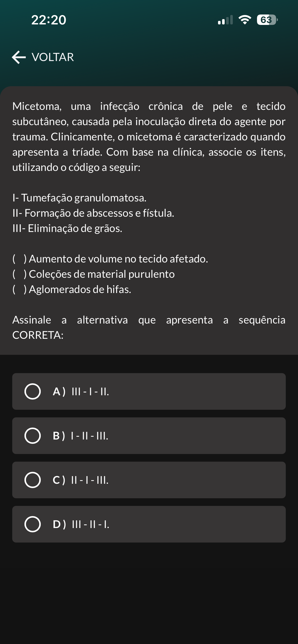Tap the Wi-Fi status icon
Viewport: 298px width, 644px height.
[245, 20]
